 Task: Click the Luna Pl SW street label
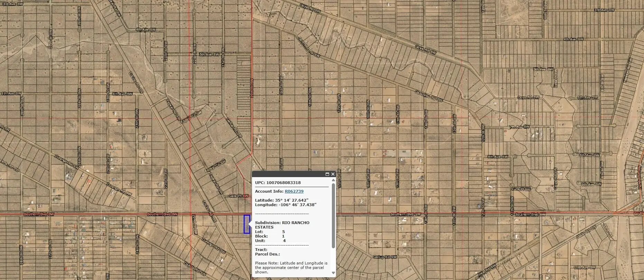click(x=521, y=189)
